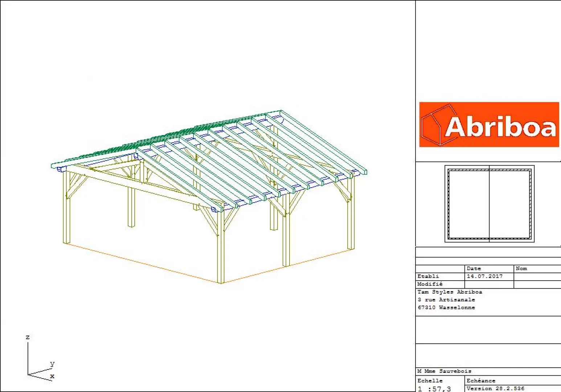Open the Echéance field
This screenshot has width=561, height=392.
481,380
